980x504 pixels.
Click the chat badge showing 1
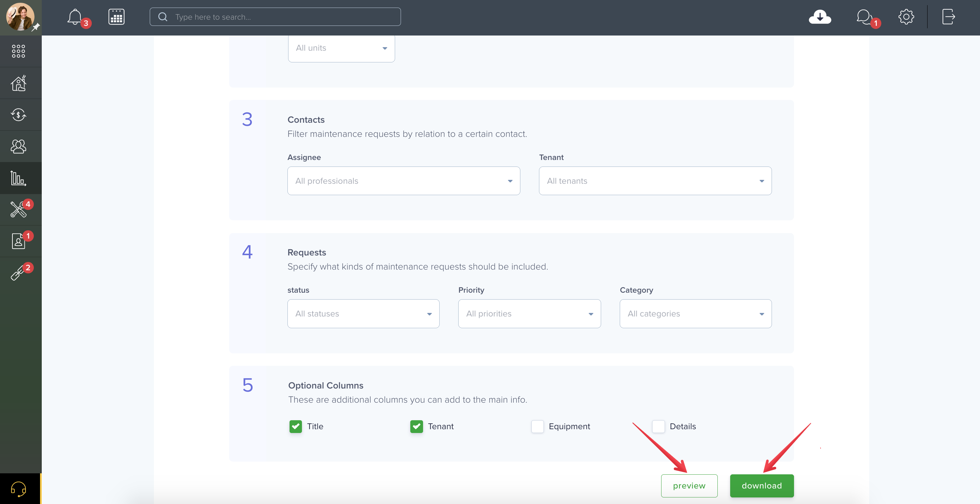[x=876, y=23]
